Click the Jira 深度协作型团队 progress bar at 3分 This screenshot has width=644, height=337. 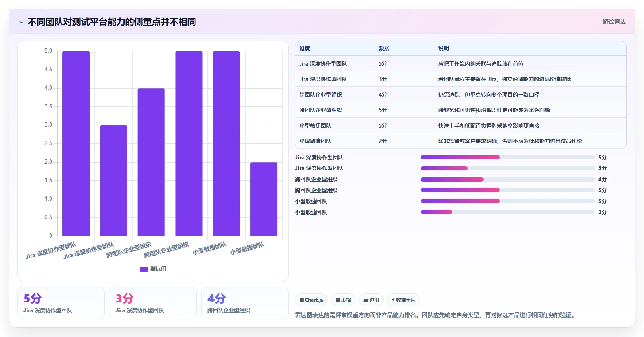[507, 168]
